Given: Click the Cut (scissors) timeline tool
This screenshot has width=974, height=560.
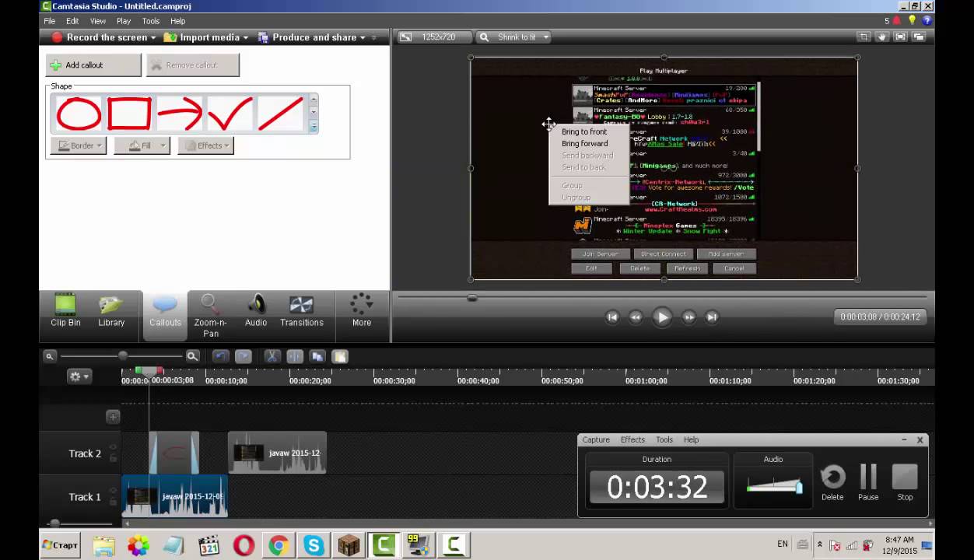Looking at the screenshot, I should click(272, 356).
